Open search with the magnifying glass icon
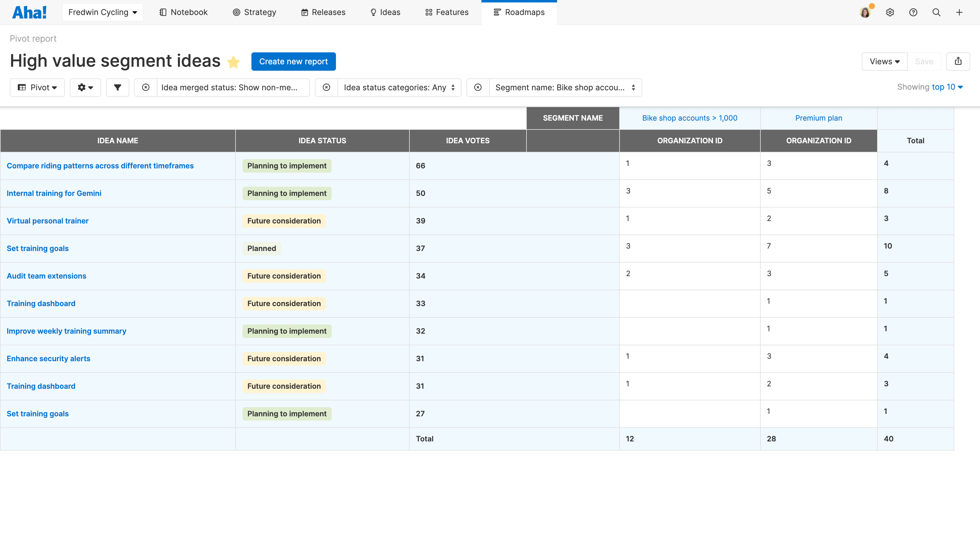 [936, 12]
